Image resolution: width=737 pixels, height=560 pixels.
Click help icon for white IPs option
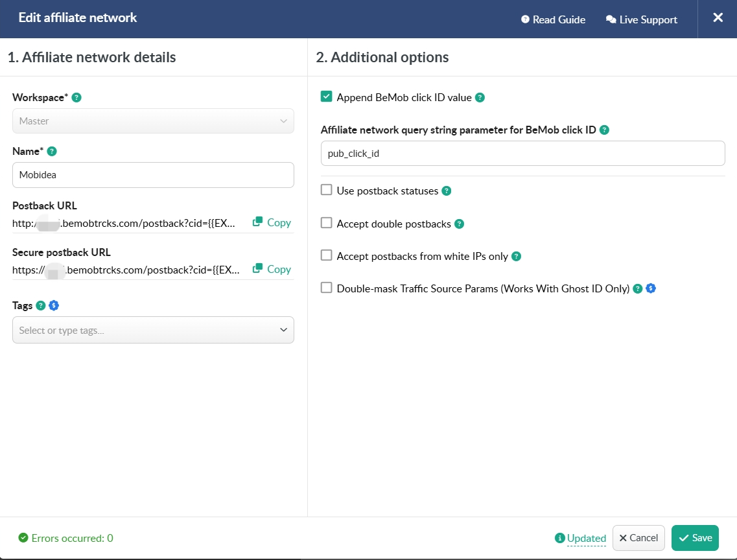coord(516,256)
